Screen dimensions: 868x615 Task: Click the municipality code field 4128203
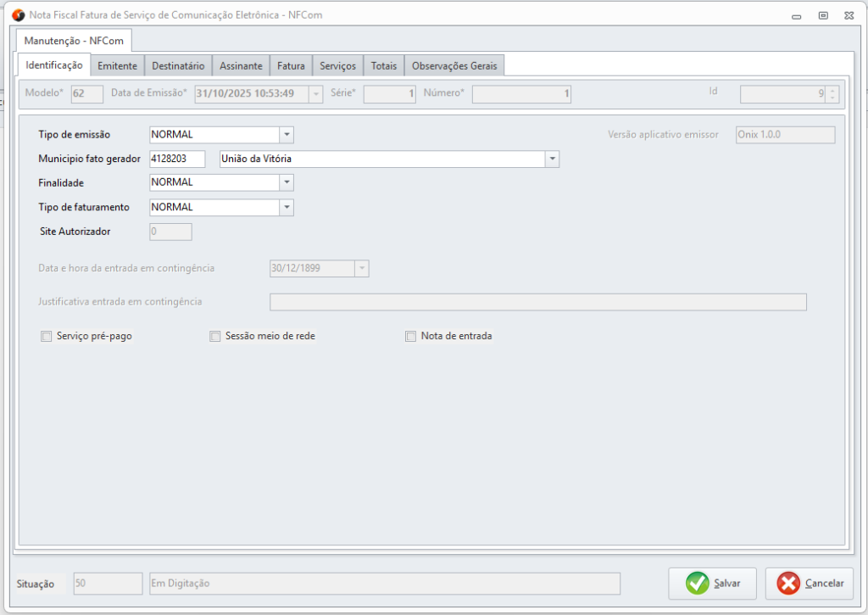tap(176, 159)
